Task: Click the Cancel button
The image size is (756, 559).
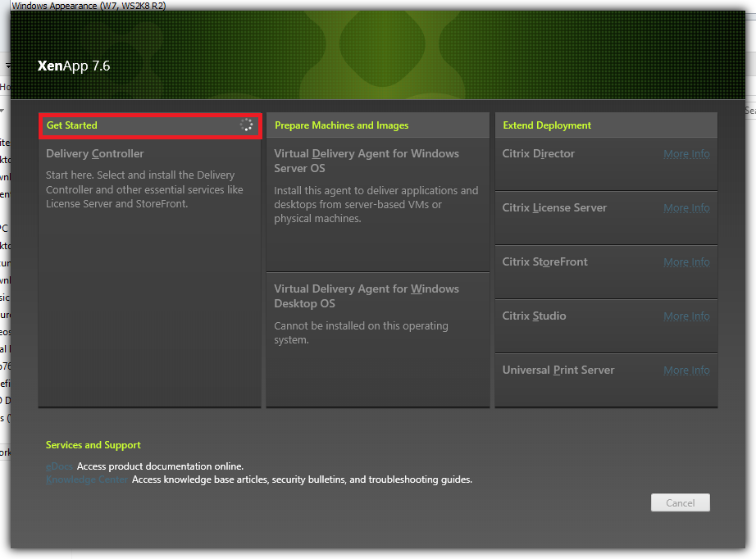Action: (681, 502)
